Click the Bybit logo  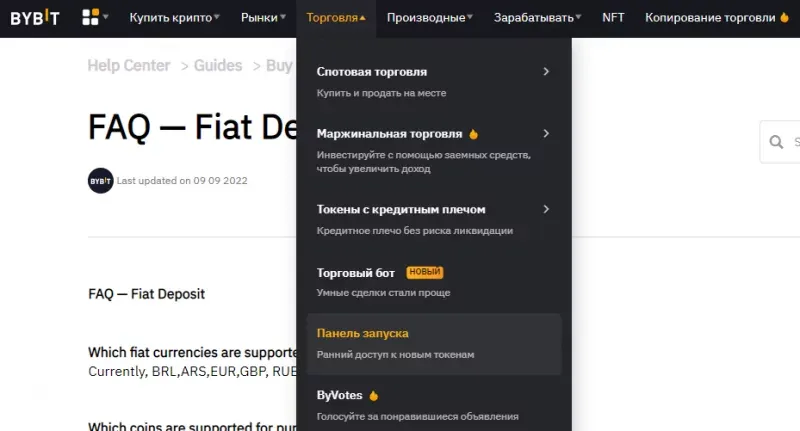tap(35, 18)
